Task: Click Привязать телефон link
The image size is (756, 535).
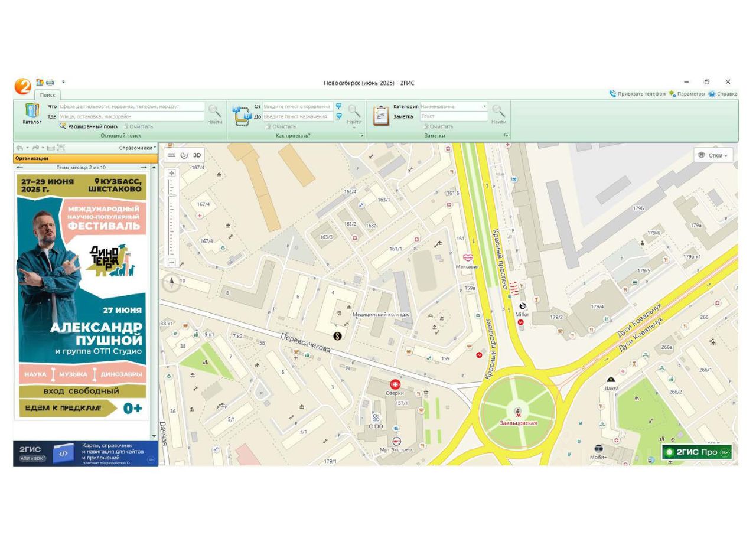Action: click(637, 94)
